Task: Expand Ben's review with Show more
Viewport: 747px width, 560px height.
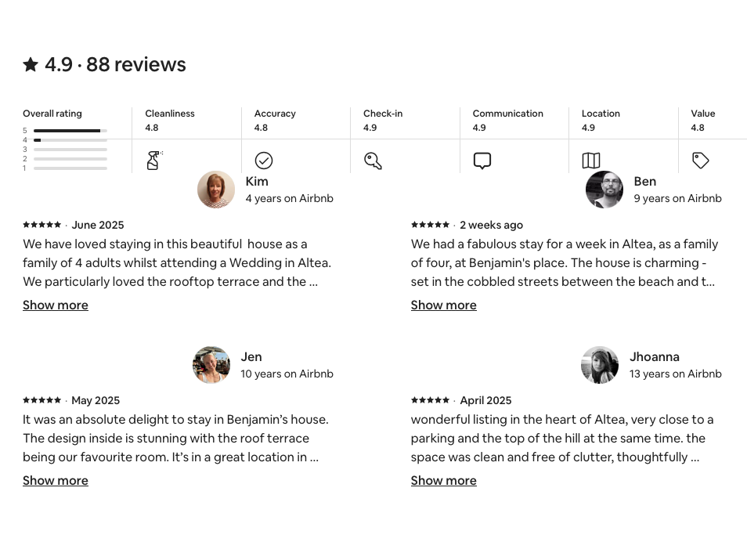Action: 444,305
